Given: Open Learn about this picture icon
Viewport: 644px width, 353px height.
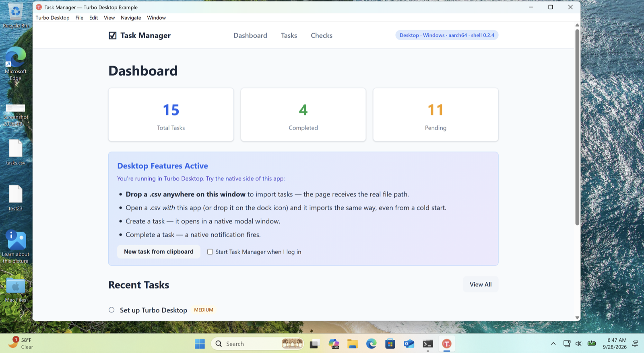Looking at the screenshot, I should 16,246.
